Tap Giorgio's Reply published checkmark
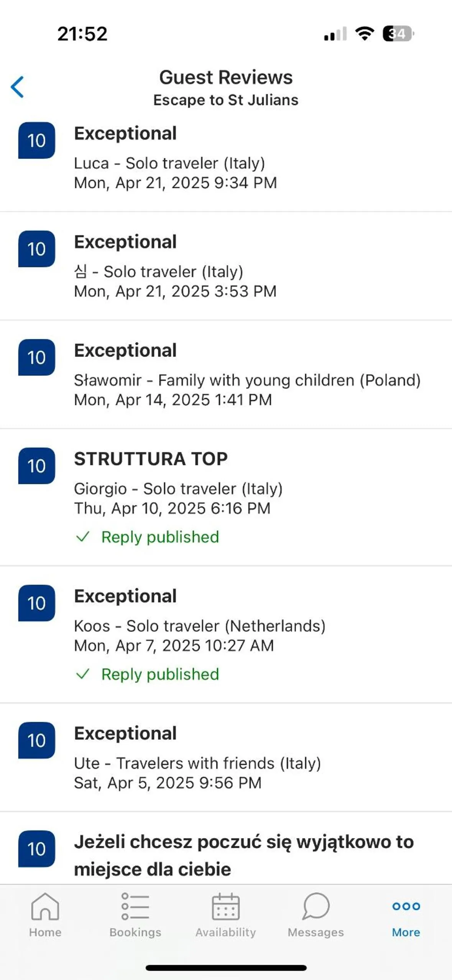This screenshot has width=452, height=980. [83, 537]
